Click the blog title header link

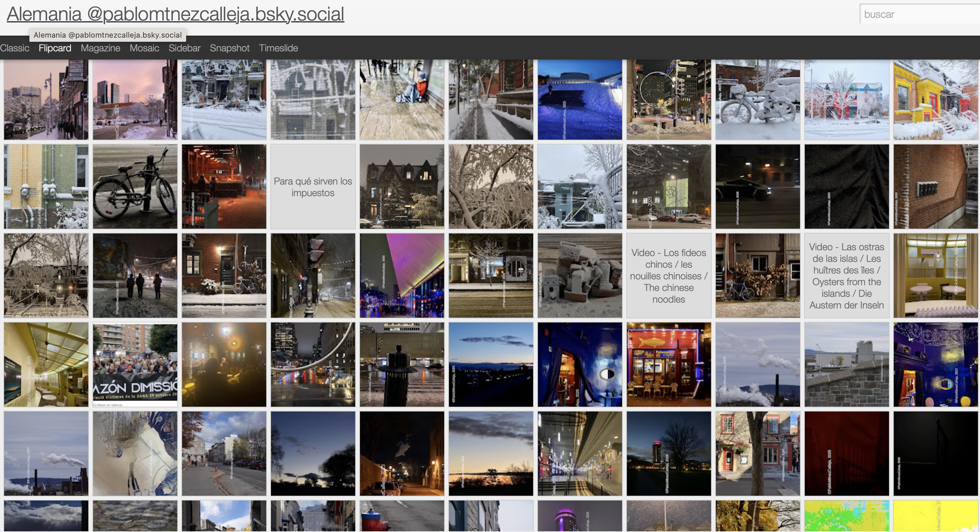176,14
